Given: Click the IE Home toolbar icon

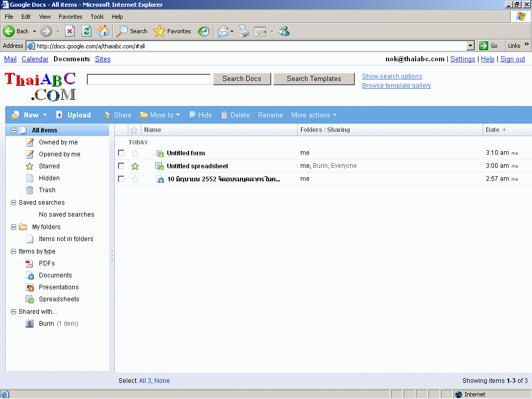Looking at the screenshot, I should tap(103, 31).
